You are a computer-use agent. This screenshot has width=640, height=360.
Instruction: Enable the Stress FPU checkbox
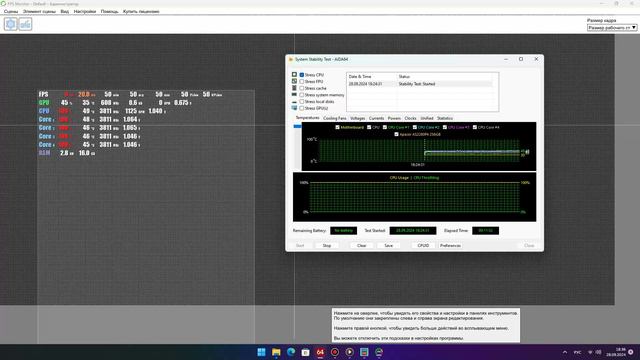pos(302,82)
